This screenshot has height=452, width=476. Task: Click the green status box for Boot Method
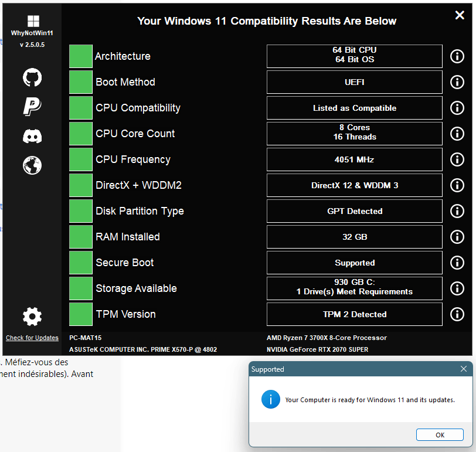point(81,82)
